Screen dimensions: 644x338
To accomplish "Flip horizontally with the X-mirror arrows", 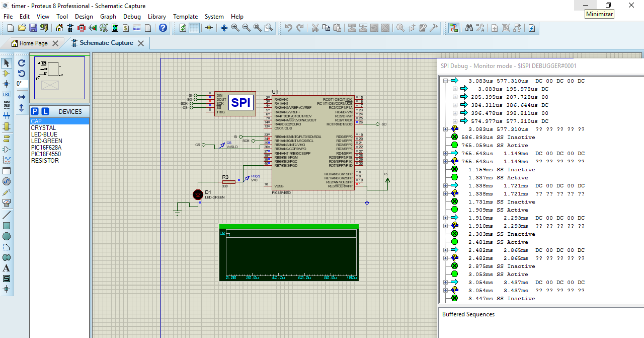I will 22,97.
